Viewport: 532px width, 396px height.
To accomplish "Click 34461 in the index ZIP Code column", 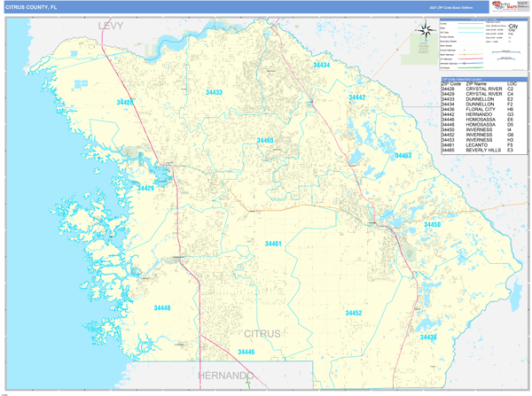I will pos(448,144).
